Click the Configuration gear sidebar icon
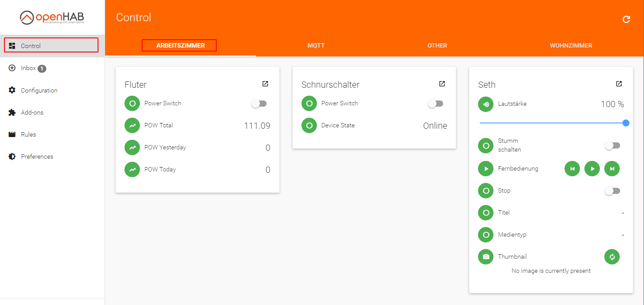This screenshot has height=305, width=644. coord(12,90)
